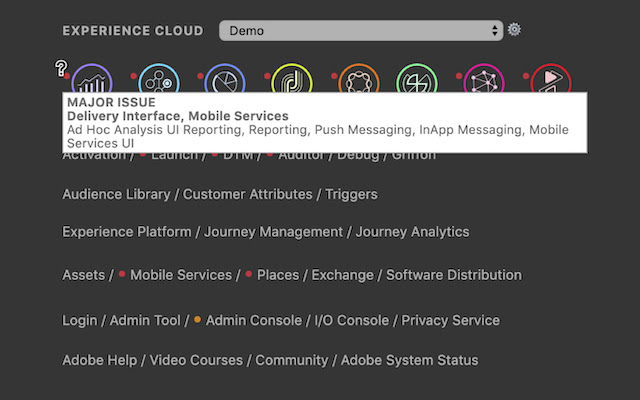Open Journey Analytics

pyautogui.click(x=412, y=232)
